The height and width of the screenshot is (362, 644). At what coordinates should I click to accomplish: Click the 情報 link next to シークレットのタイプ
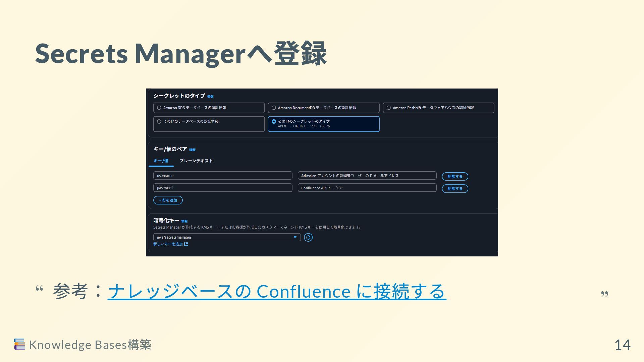click(210, 97)
